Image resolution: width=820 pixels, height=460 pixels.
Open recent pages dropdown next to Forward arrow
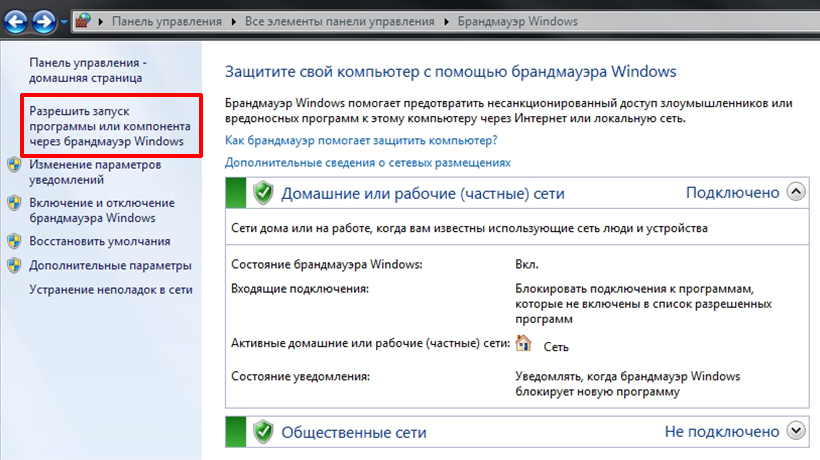tap(64, 22)
